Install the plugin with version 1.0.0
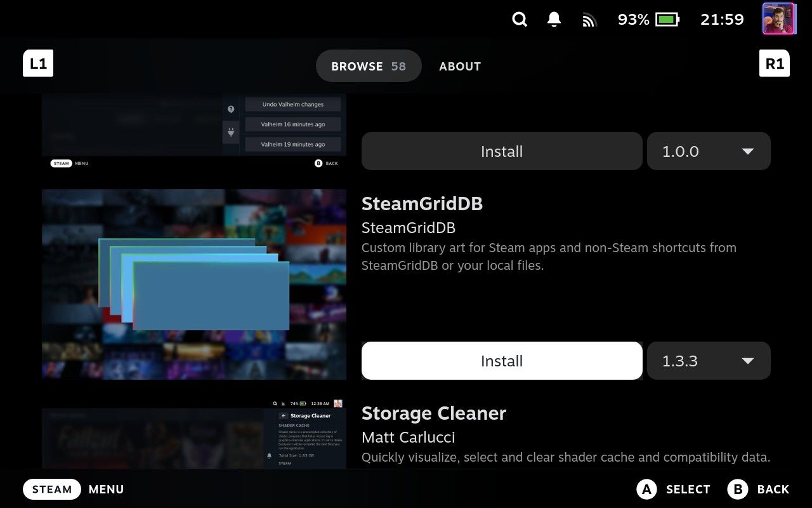Image resolution: width=812 pixels, height=508 pixels. (502, 151)
